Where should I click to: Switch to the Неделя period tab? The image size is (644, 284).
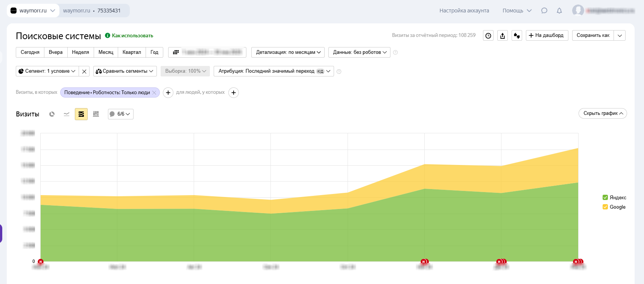[80, 52]
